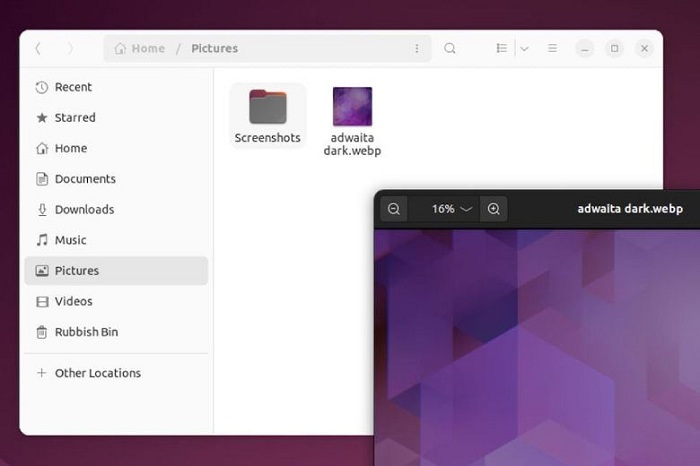Minimize the Files window

point(585,48)
